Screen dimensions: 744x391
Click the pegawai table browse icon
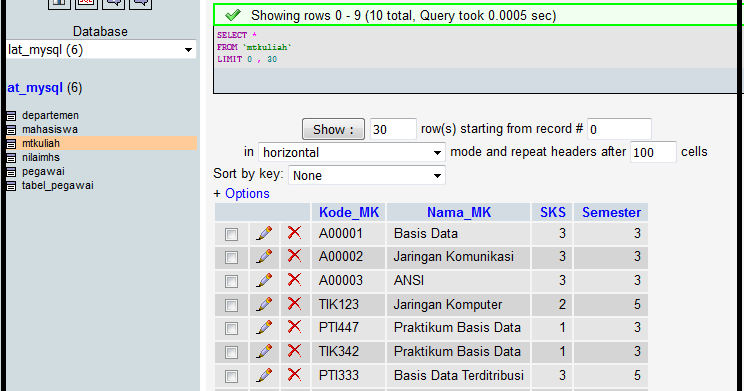tap(11, 172)
